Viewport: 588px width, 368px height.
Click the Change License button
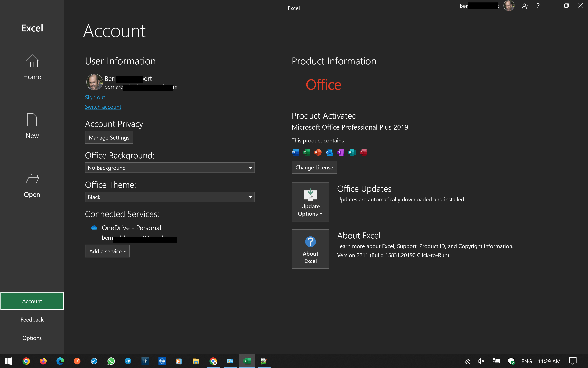tap(314, 167)
